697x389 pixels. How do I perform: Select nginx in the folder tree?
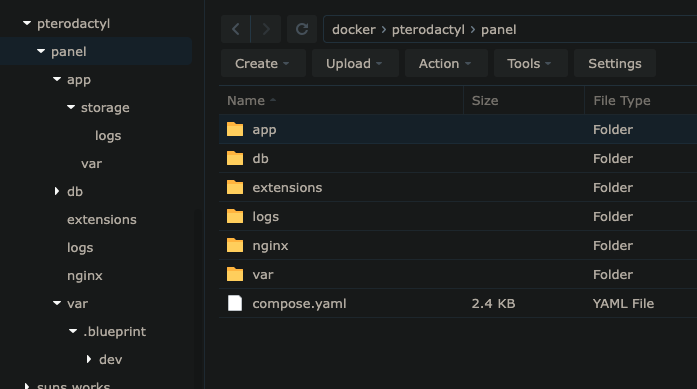coord(84,276)
